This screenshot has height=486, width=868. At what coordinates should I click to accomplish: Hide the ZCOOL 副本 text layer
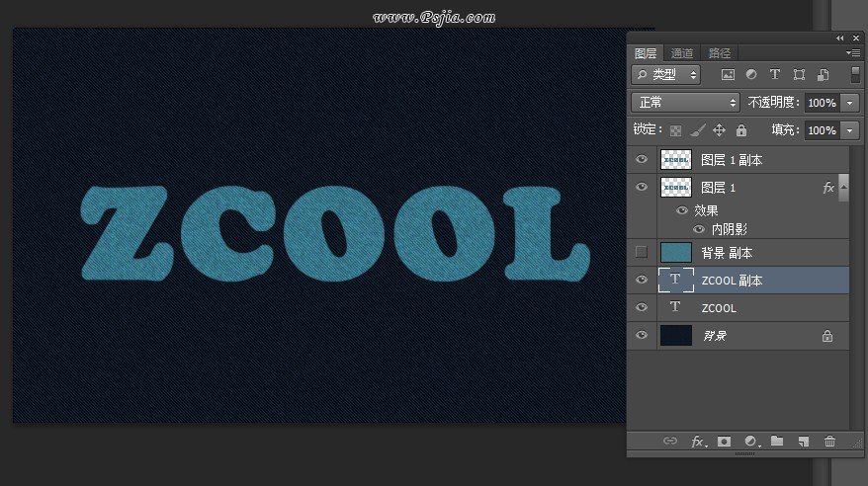[x=642, y=280]
